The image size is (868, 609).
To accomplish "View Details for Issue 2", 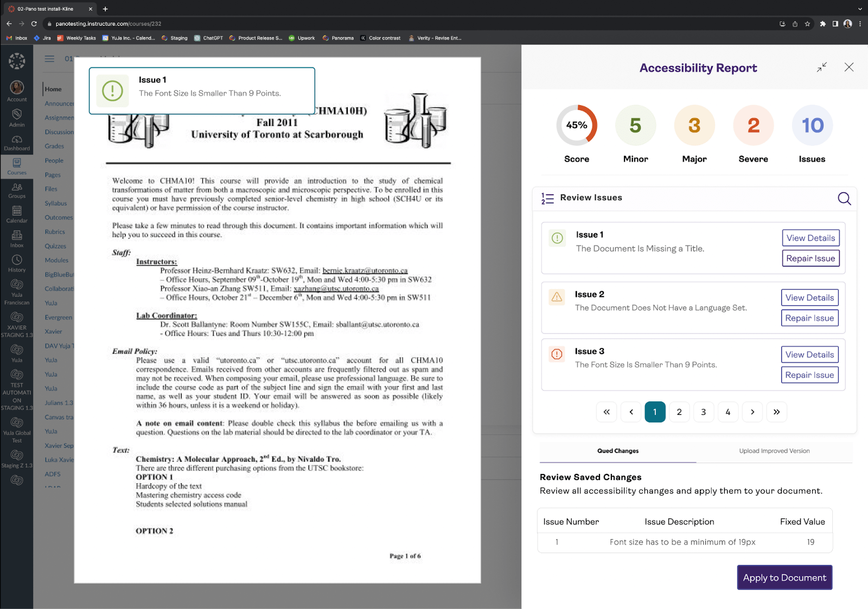I will point(809,298).
